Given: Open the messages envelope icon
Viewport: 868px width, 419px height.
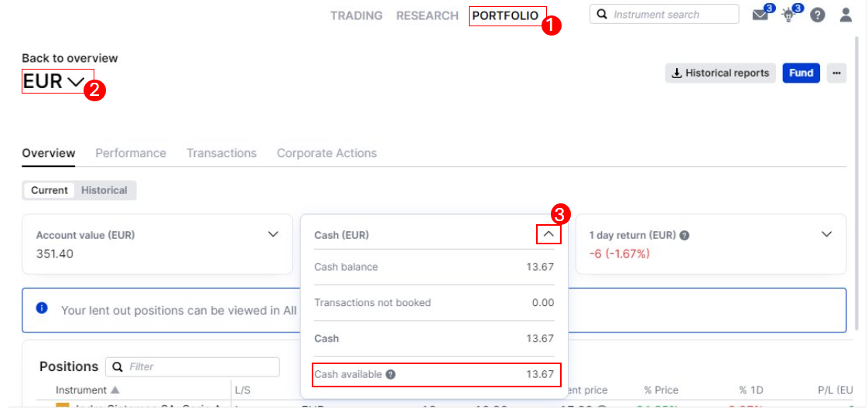Looking at the screenshot, I should [760, 15].
